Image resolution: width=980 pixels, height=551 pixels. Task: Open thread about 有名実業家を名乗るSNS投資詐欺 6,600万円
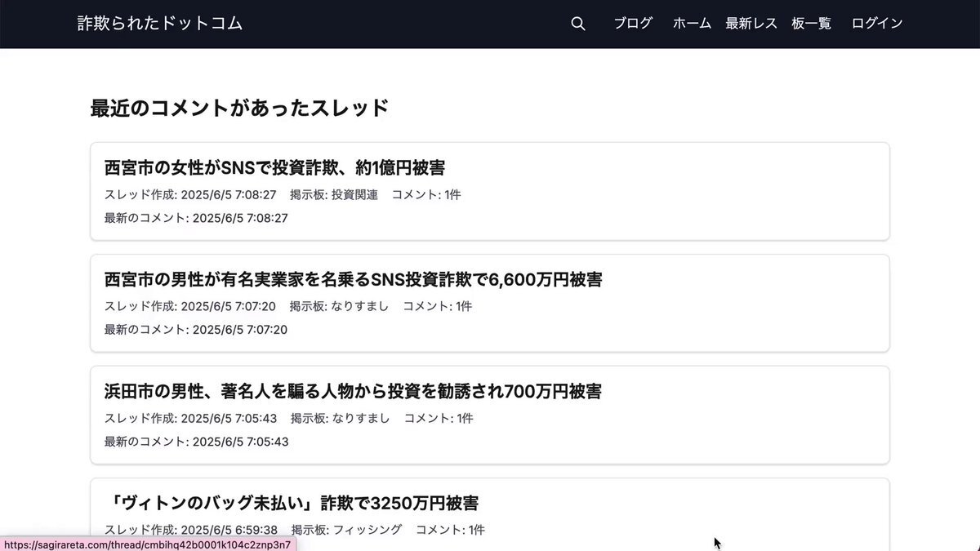354,280
